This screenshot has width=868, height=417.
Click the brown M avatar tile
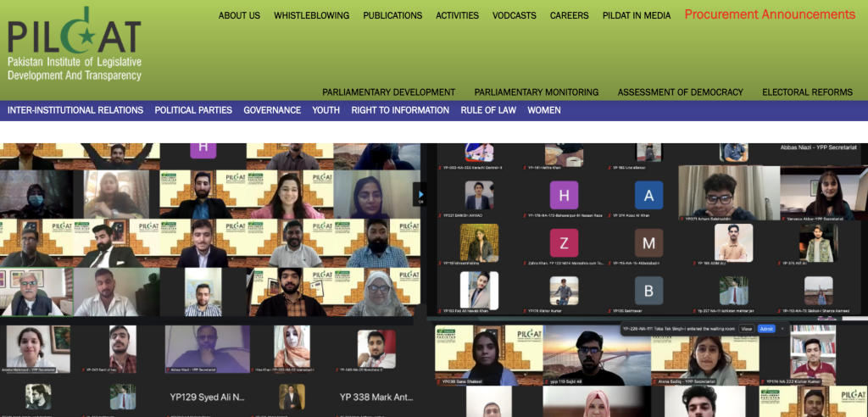(649, 243)
